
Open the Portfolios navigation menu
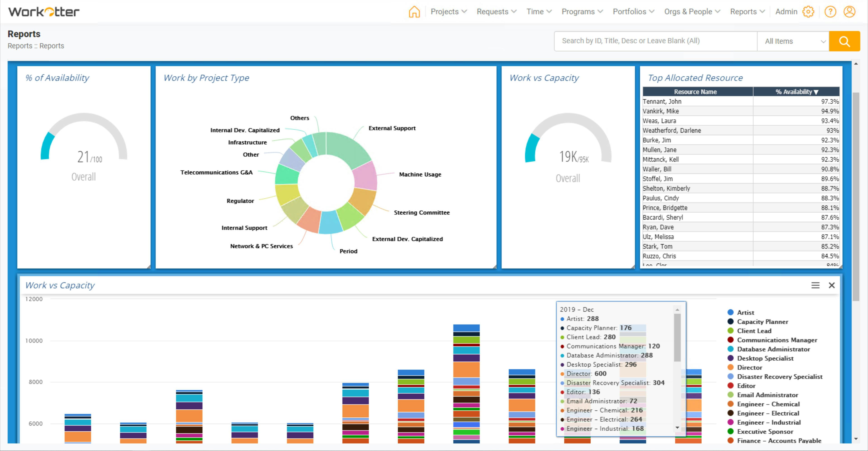pos(633,12)
